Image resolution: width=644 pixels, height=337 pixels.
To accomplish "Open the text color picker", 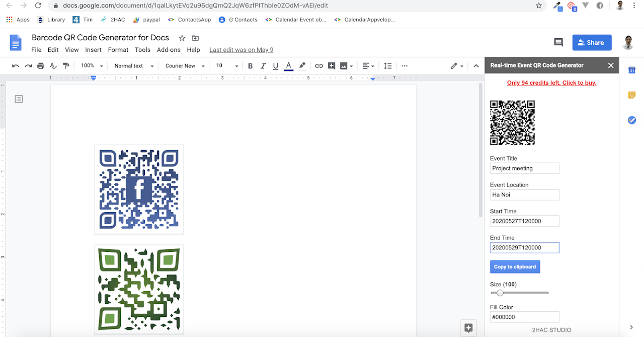I will click(288, 66).
